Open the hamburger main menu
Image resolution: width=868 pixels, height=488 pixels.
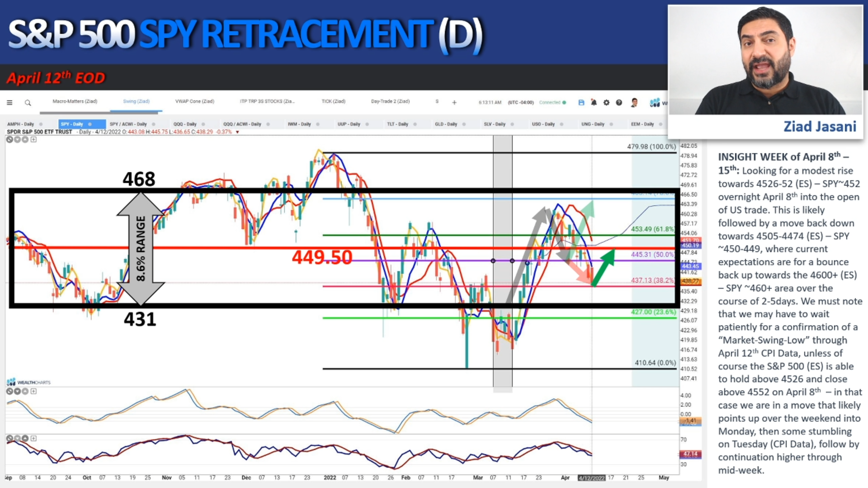9,103
